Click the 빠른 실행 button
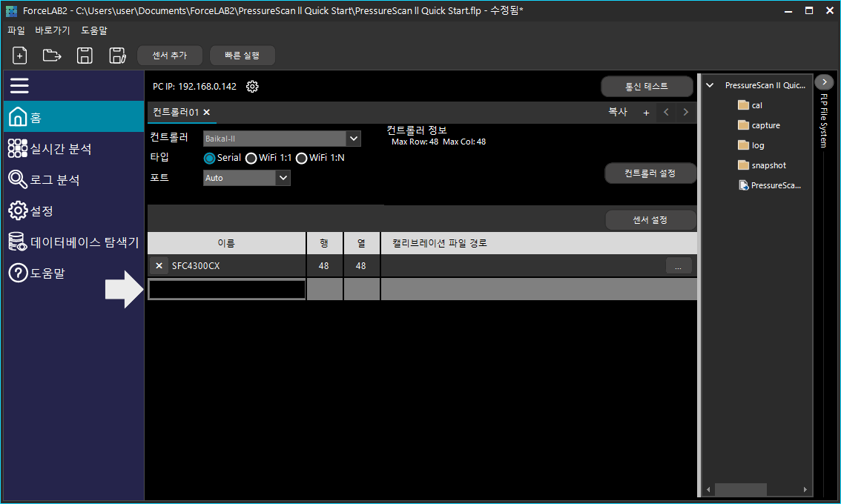The width and height of the screenshot is (841, 504). click(242, 56)
